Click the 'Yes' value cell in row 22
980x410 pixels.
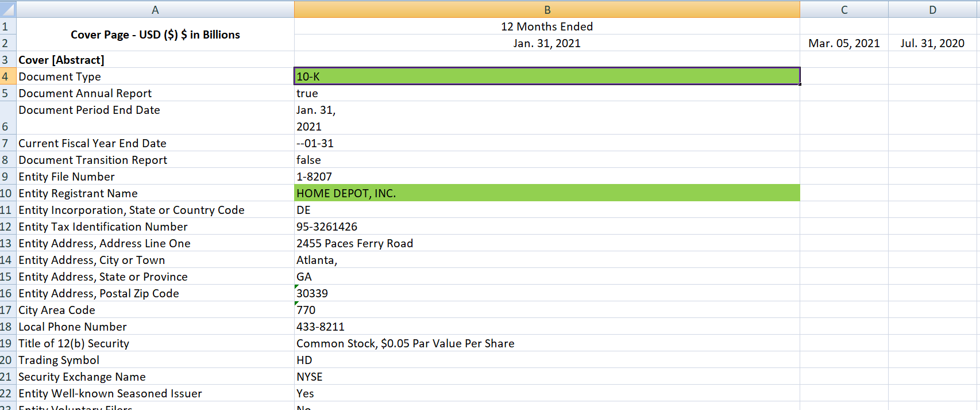(x=547, y=393)
